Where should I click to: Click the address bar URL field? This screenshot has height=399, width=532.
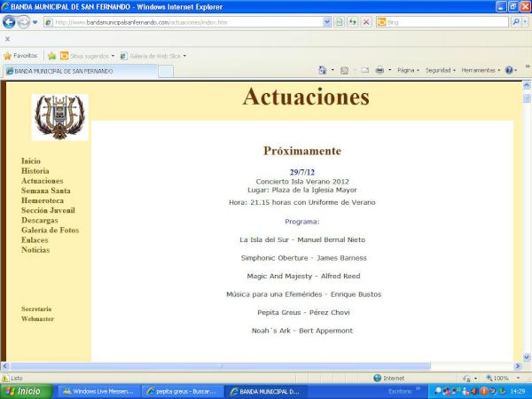(x=184, y=22)
